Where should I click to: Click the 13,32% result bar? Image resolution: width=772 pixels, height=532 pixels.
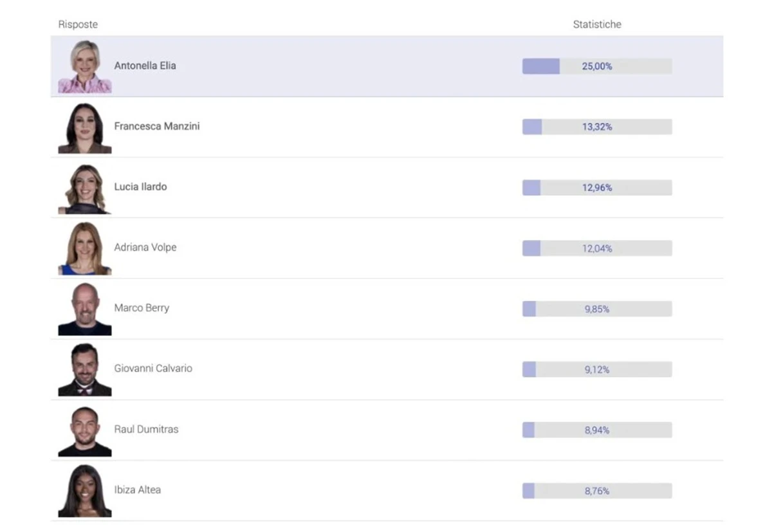click(x=597, y=127)
